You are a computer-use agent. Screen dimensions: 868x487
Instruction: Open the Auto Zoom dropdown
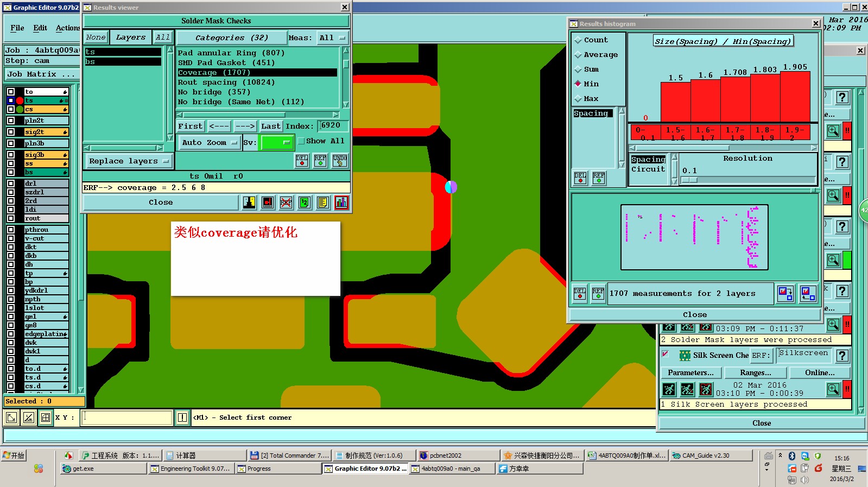[x=210, y=143]
